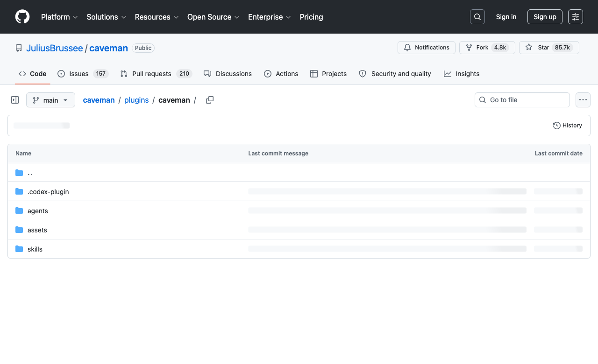Click the assets folder icon
This screenshot has width=598, height=364.
pyautogui.click(x=19, y=230)
